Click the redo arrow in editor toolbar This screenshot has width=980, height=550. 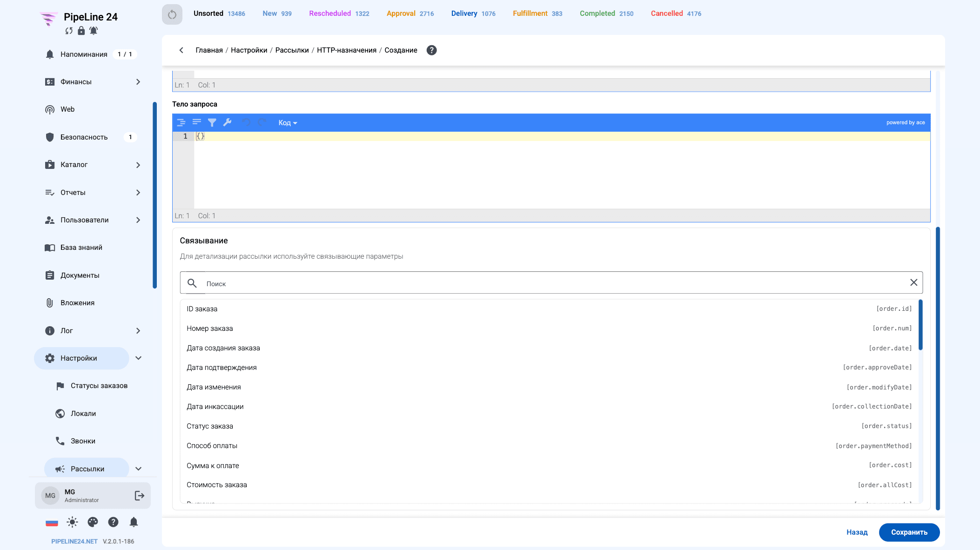click(x=262, y=122)
